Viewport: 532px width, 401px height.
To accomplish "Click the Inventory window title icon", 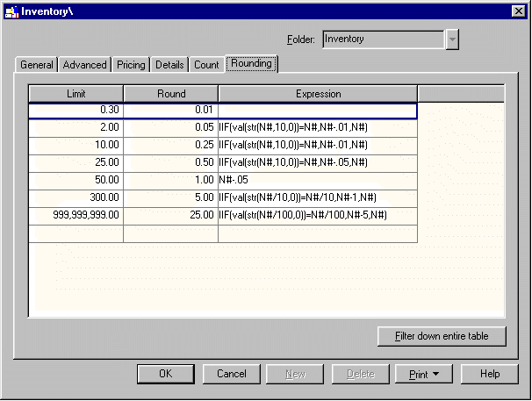I will pos(11,12).
